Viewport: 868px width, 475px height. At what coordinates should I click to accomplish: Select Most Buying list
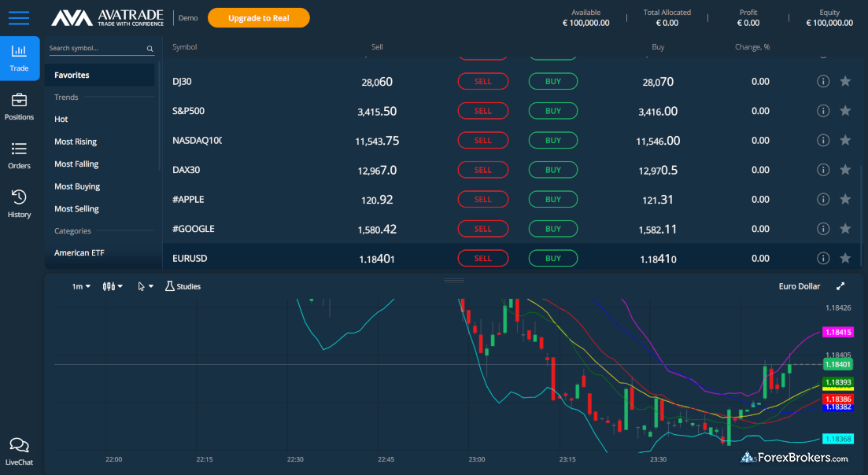point(77,186)
